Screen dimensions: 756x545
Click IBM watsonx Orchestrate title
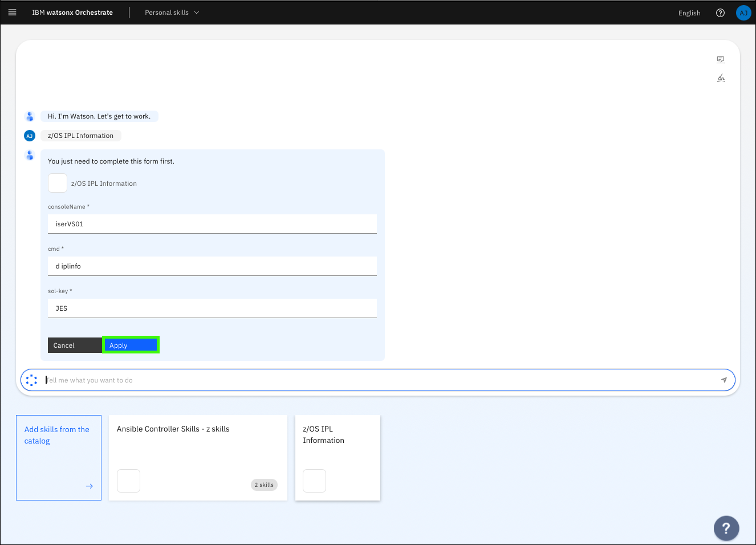72,13
